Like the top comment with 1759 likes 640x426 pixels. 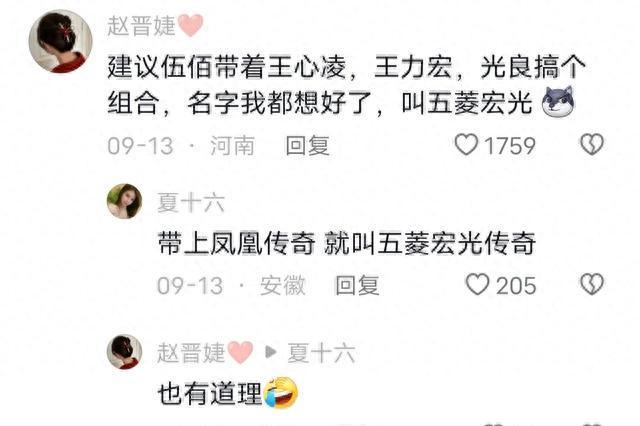point(466,145)
